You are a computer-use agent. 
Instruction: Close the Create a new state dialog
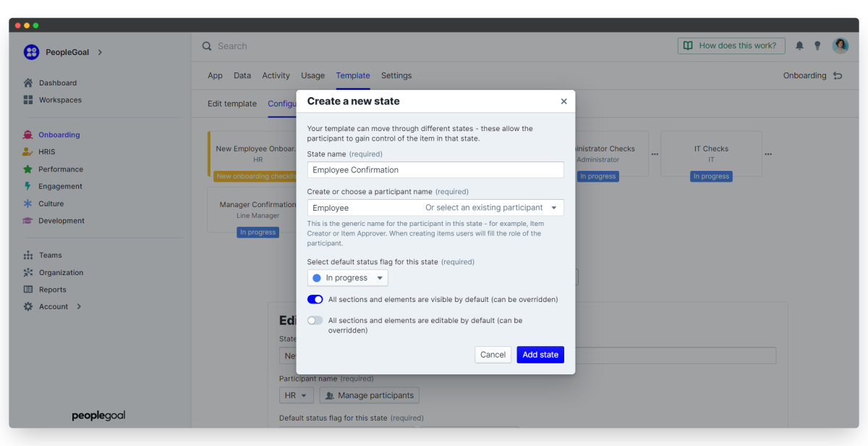point(563,101)
